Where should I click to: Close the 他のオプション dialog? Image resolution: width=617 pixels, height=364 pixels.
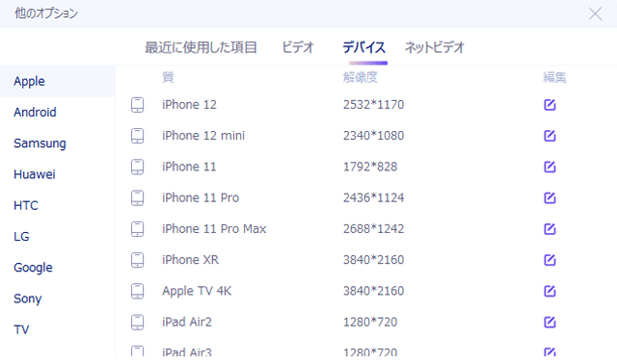pos(596,13)
